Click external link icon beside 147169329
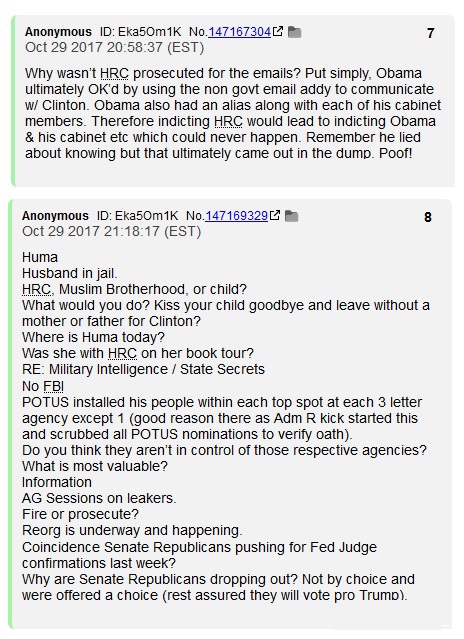This screenshot has width=464, height=639. 275,215
